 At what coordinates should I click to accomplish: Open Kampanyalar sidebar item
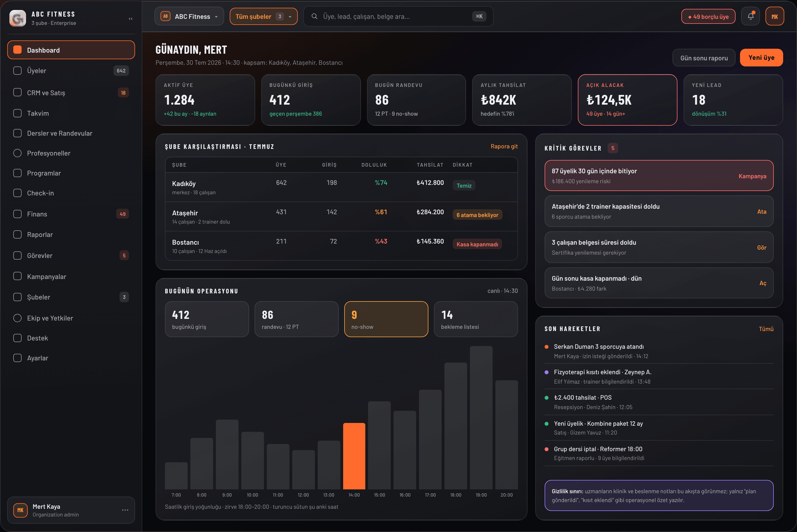71,277
